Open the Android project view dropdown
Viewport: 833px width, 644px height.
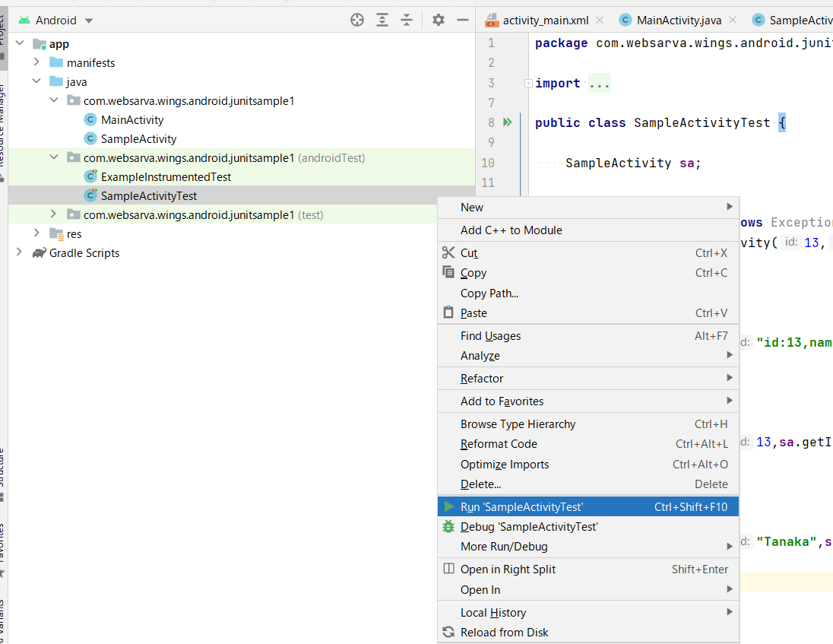[55, 21]
